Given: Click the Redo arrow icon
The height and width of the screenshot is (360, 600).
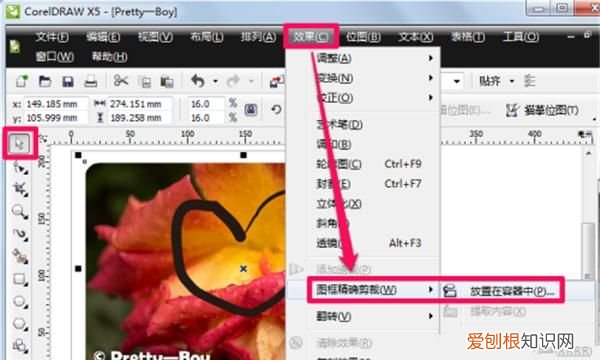Looking at the screenshot, I should coord(233,81).
